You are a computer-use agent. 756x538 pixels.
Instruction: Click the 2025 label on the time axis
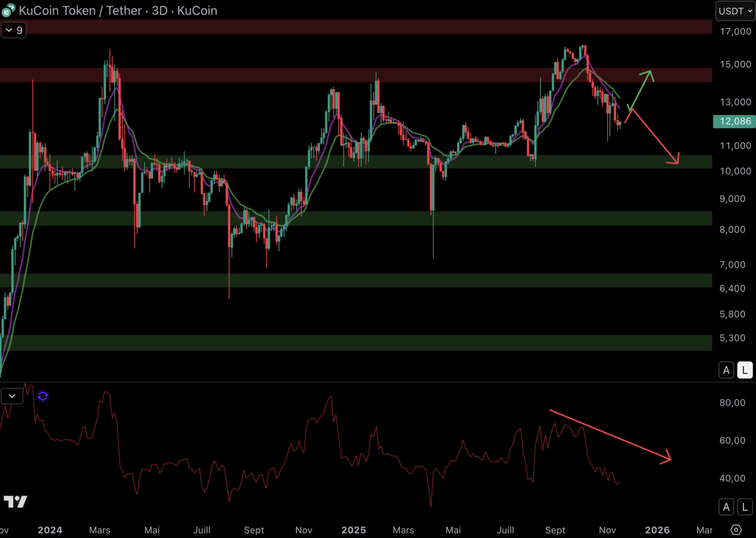(354, 530)
